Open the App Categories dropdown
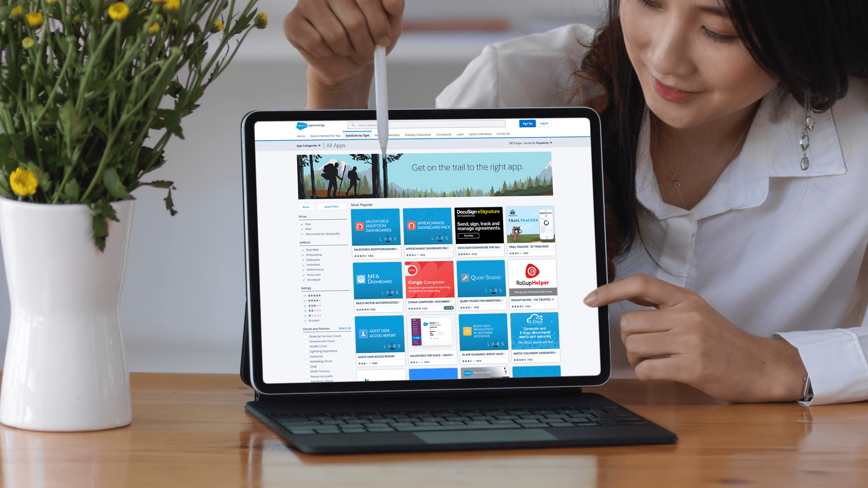Screen dimensions: 868x488 [x=307, y=145]
